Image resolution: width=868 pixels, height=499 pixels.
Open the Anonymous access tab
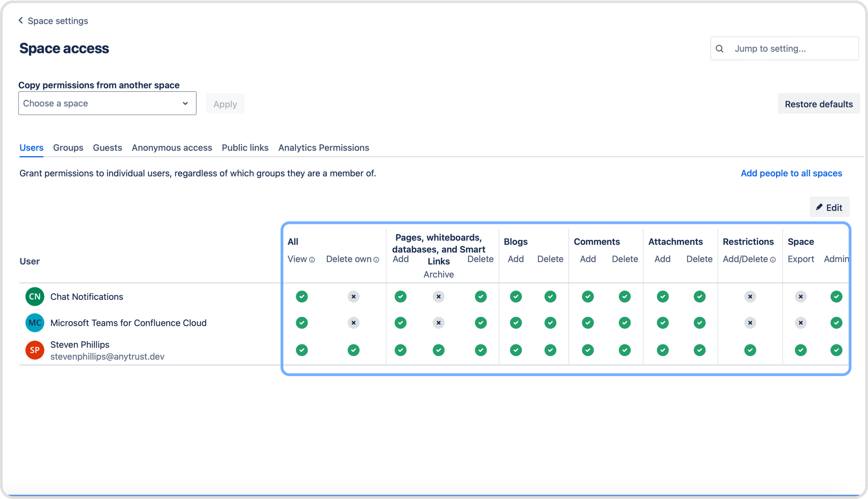click(x=172, y=148)
